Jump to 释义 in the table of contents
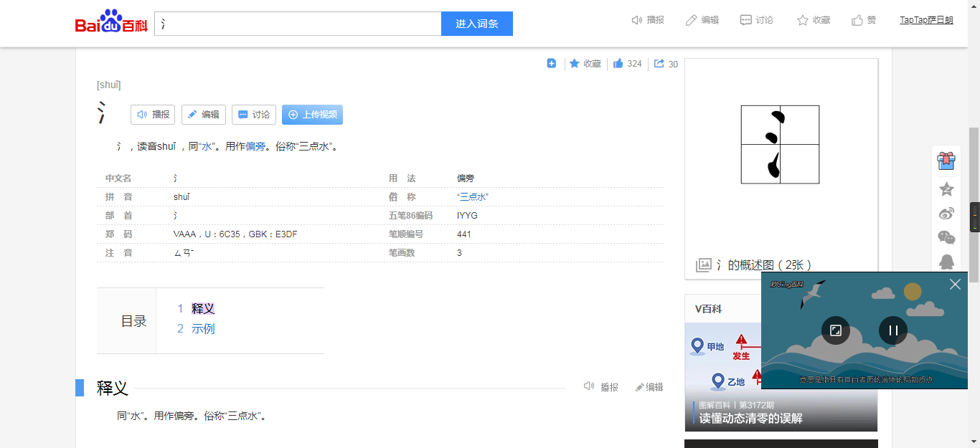 coord(203,309)
